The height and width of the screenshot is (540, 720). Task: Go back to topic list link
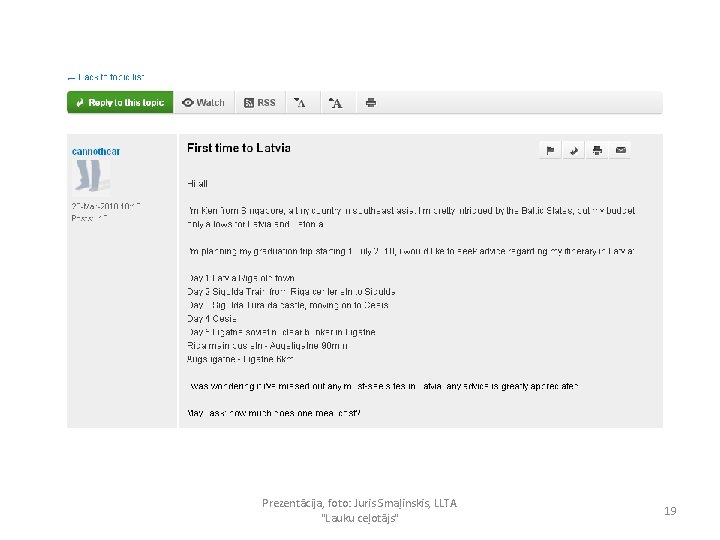point(106,77)
